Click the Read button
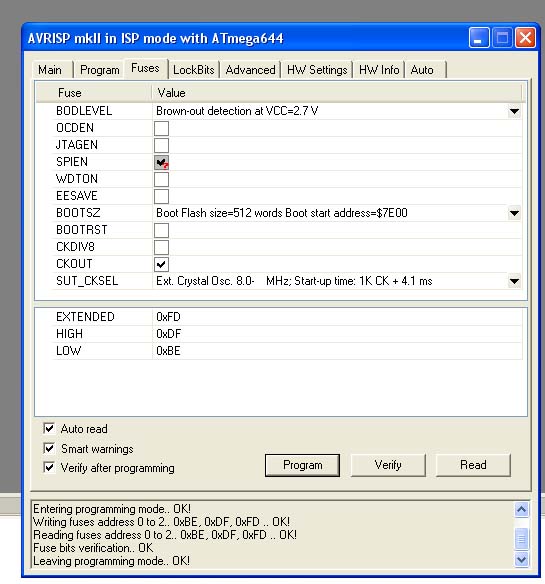The height and width of the screenshot is (584, 545). point(473,465)
